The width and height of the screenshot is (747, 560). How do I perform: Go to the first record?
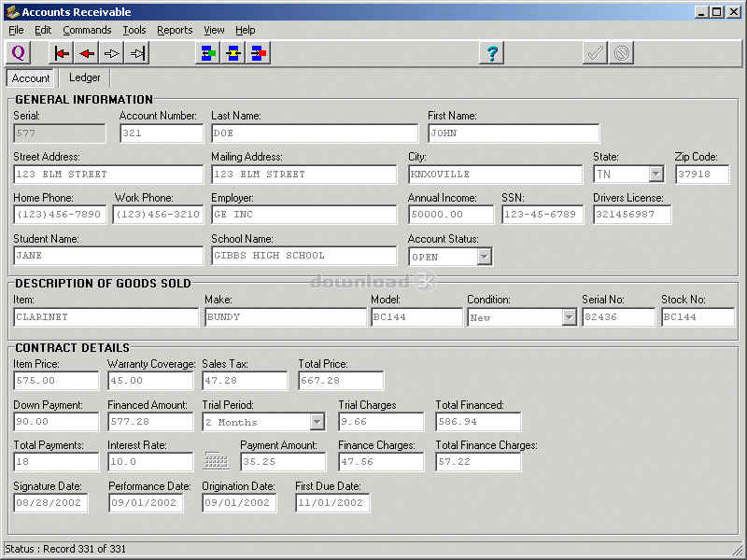(x=62, y=53)
